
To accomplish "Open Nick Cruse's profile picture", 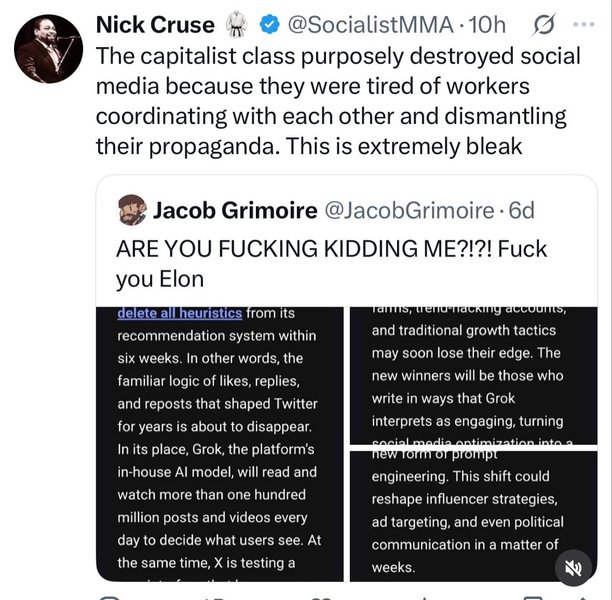I will coord(49,49).
